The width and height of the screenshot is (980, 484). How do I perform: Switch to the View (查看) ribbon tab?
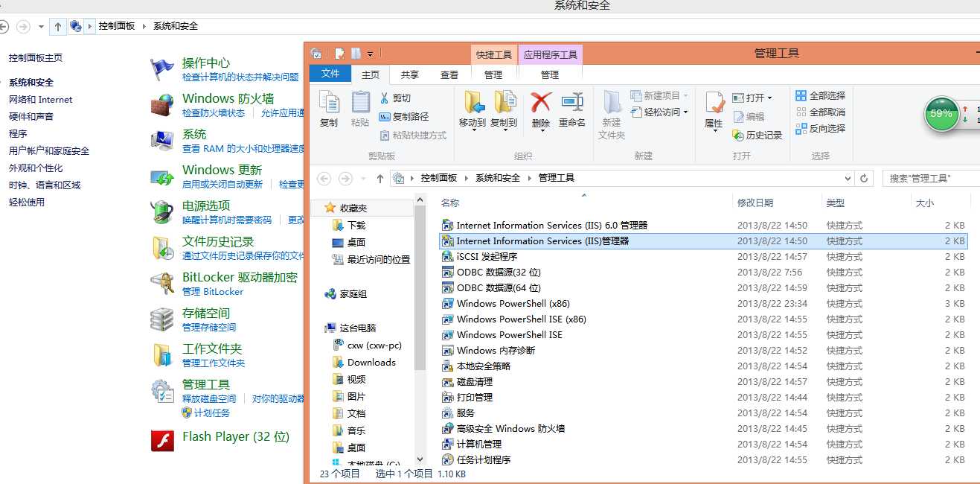coord(449,74)
